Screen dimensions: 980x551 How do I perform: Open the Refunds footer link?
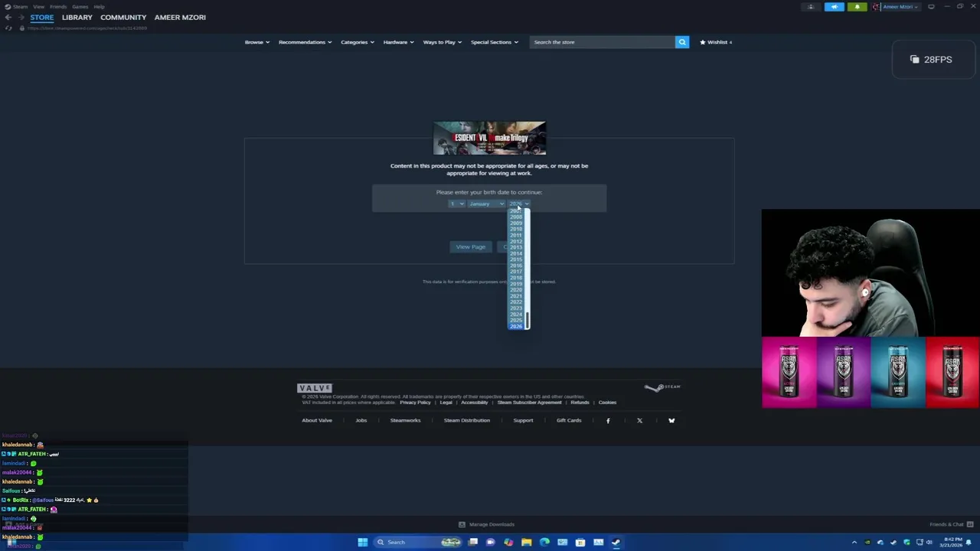coord(580,403)
